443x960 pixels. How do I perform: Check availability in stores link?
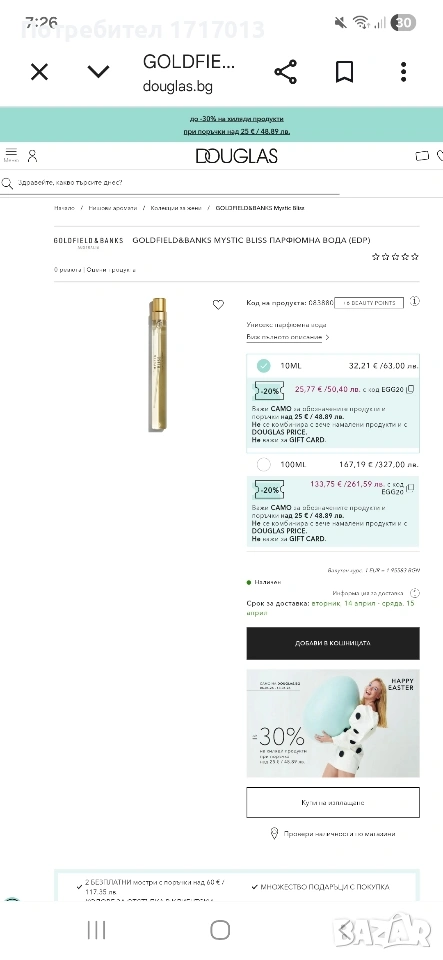[x=333, y=833]
